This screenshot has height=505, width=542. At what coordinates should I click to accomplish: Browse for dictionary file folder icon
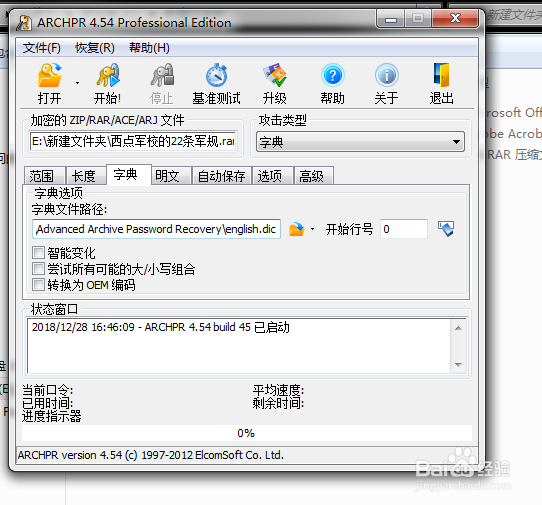[x=297, y=229]
